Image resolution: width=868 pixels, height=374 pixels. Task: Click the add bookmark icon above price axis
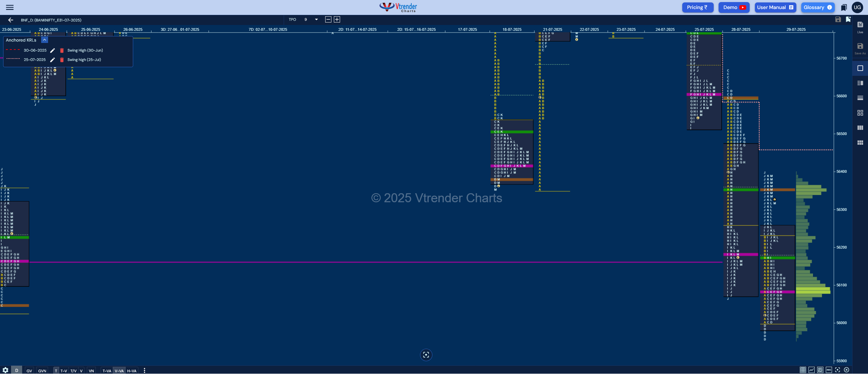point(848,19)
